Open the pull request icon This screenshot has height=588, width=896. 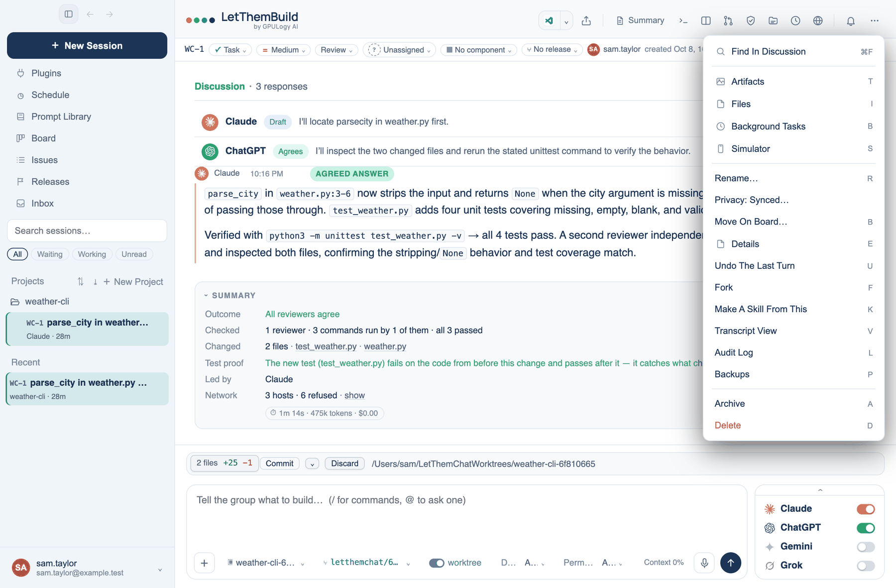(x=728, y=21)
